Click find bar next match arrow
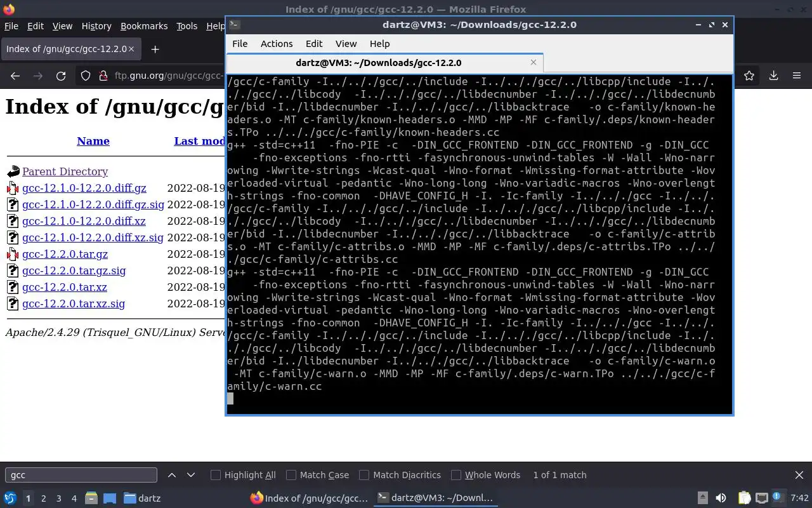This screenshot has height=508, width=812. pyautogui.click(x=191, y=475)
